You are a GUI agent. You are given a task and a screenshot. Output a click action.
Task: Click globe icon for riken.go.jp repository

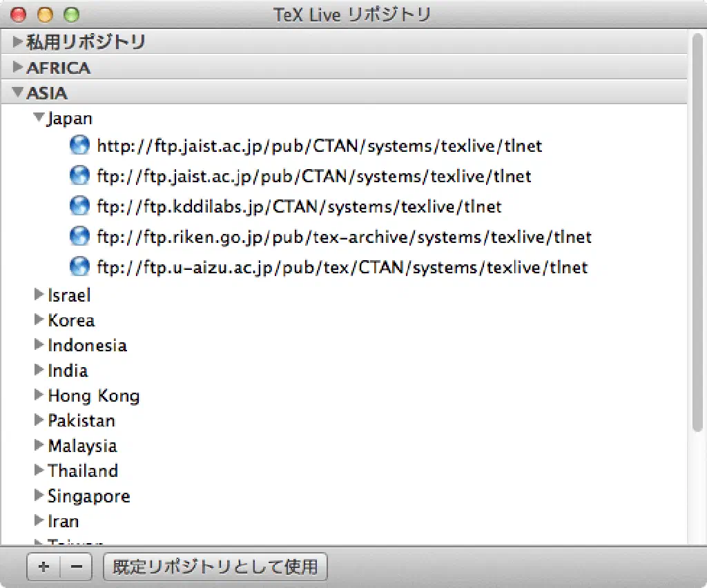point(80,236)
